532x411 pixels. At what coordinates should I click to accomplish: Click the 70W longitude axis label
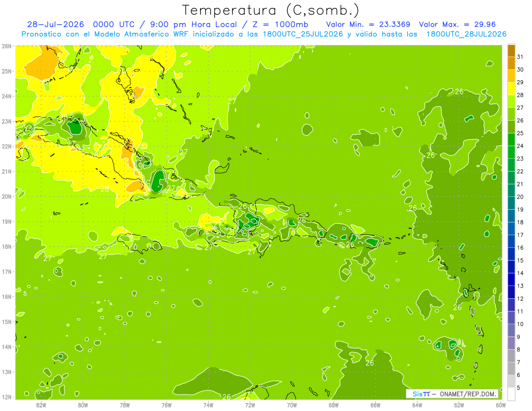click(292, 405)
